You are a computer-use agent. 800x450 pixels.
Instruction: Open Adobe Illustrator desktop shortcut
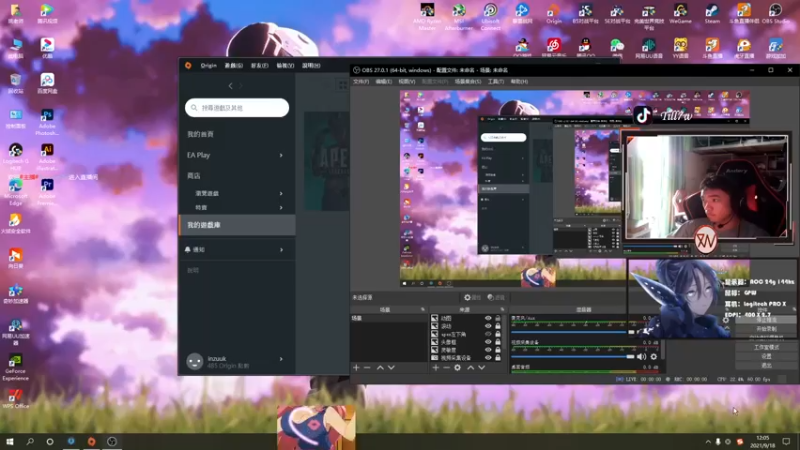pyautogui.click(x=47, y=157)
